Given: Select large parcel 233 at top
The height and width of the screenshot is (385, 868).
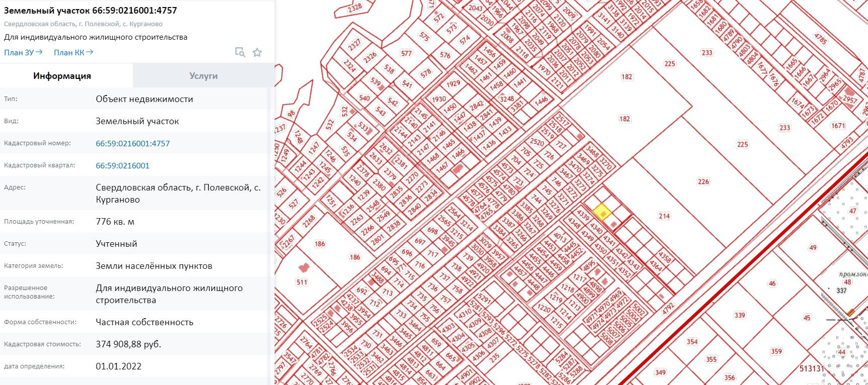Looking at the screenshot, I should (x=707, y=52).
